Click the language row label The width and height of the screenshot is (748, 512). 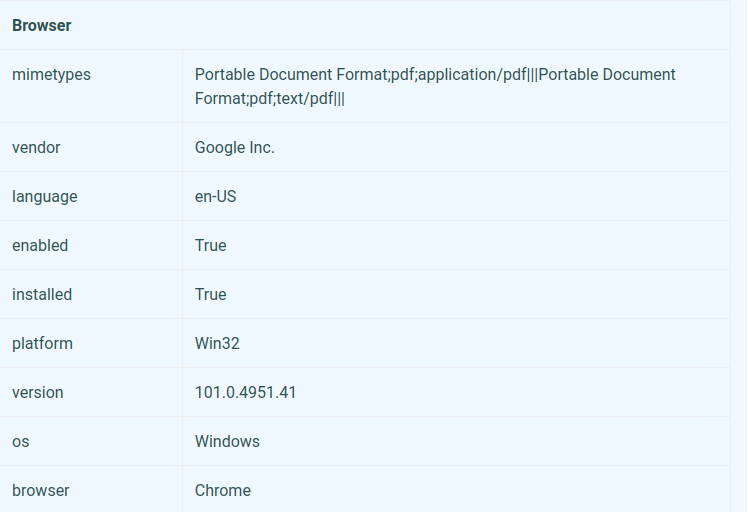pyautogui.click(x=44, y=197)
